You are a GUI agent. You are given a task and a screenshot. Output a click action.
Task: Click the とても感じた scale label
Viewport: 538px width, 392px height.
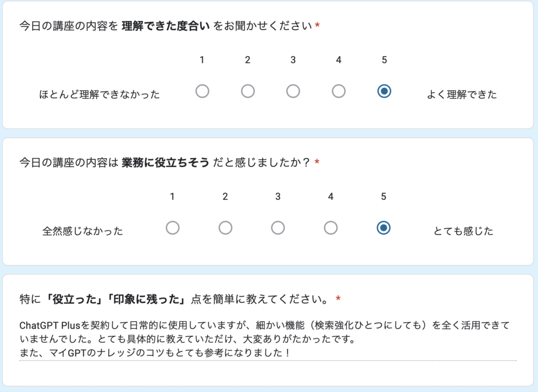(463, 231)
